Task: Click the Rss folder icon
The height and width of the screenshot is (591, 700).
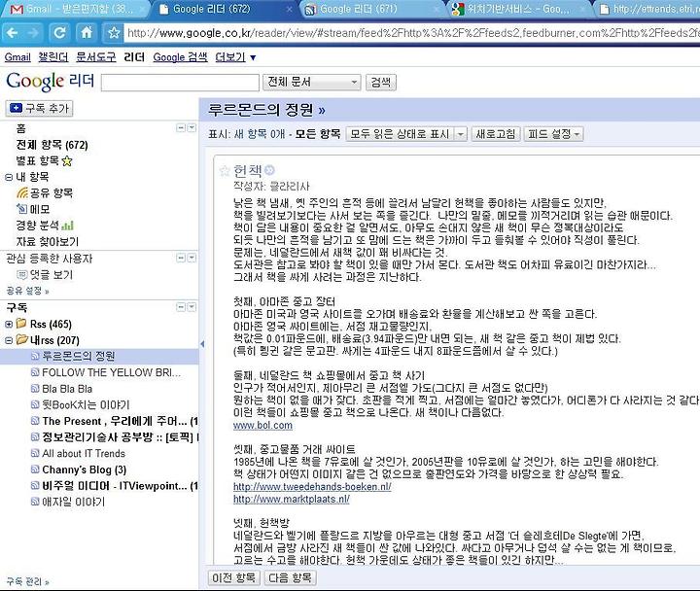Action: (x=21, y=323)
